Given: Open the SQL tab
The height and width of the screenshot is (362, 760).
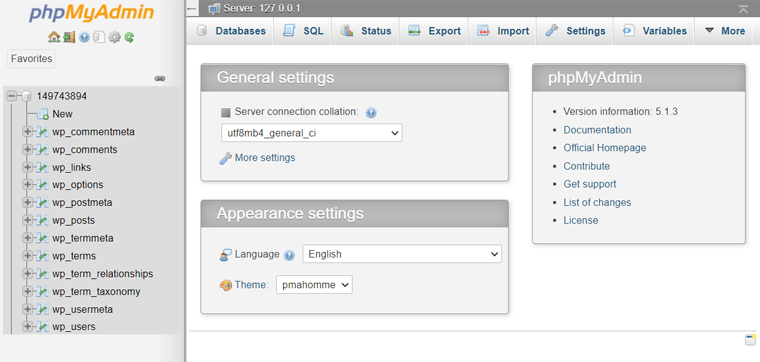Looking at the screenshot, I should pos(302,31).
